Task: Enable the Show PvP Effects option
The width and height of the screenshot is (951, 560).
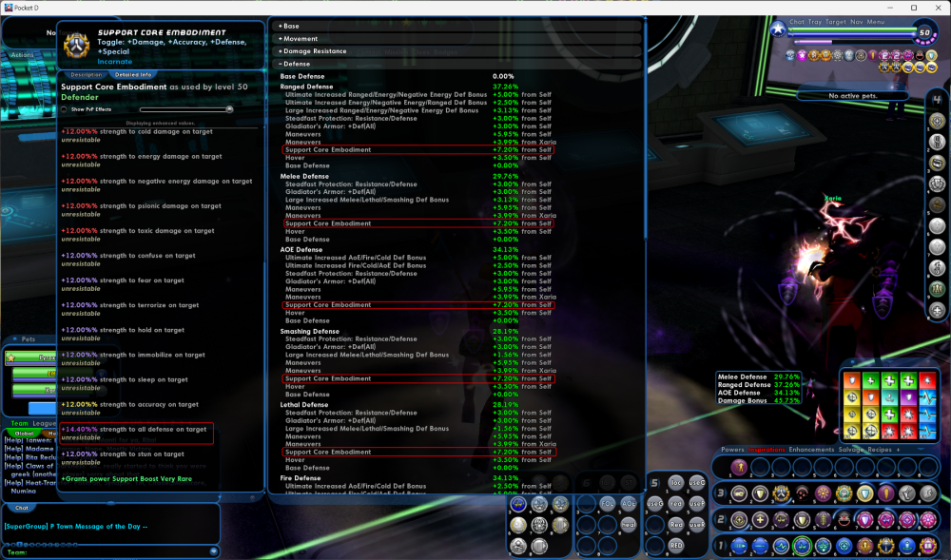Action: 65,109
